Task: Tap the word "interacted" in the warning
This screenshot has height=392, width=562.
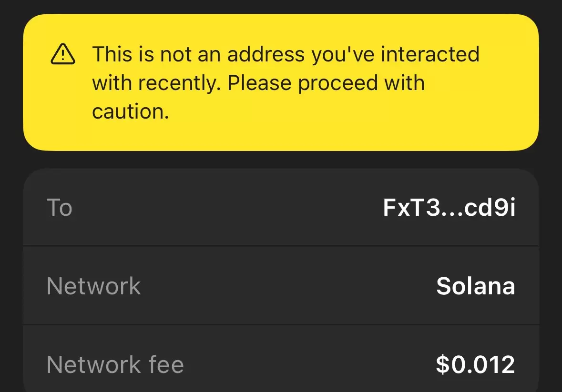Action: [x=430, y=54]
